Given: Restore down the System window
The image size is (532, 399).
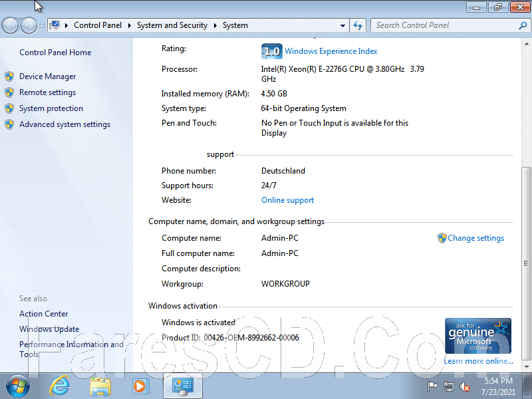Looking at the screenshot, I should coord(497,7).
